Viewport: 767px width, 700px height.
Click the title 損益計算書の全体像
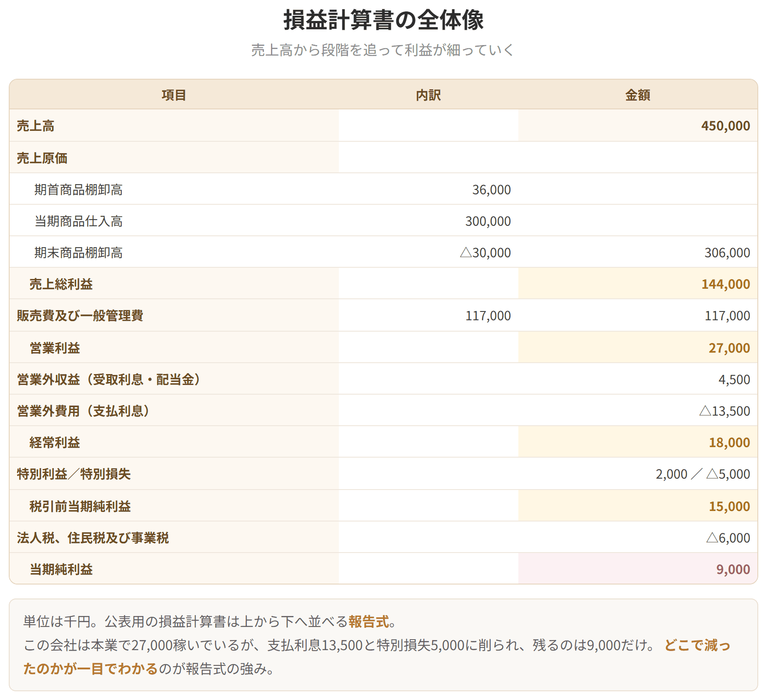point(383,20)
